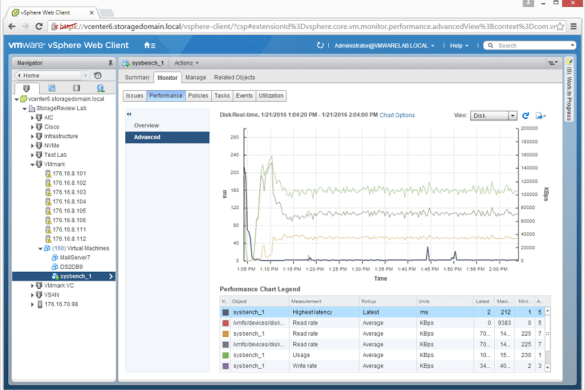Open the View dropdown showing Disk
Screen dimensions: 585x390
[x=493, y=116]
